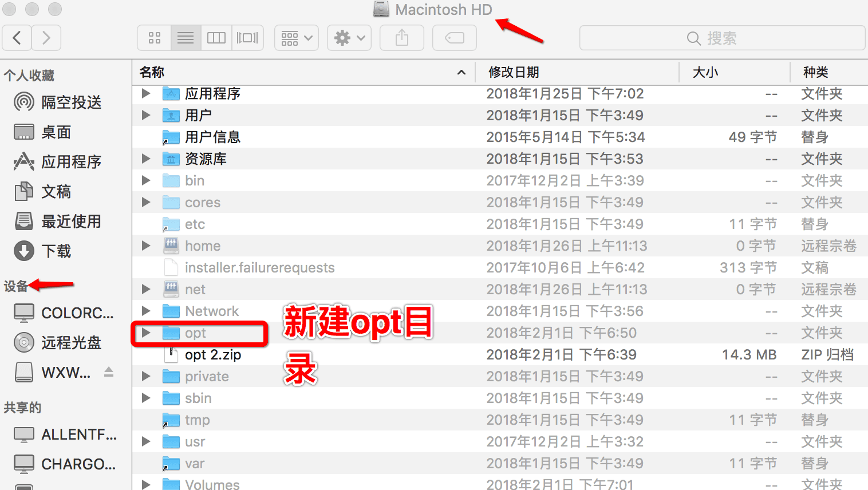Click the Edit Tags toolbar button

455,38
